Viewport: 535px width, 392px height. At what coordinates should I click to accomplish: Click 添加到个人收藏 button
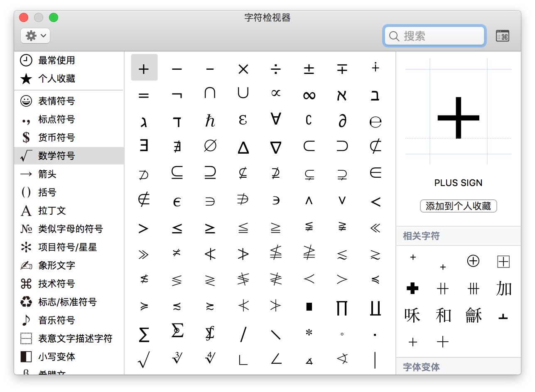(x=458, y=206)
